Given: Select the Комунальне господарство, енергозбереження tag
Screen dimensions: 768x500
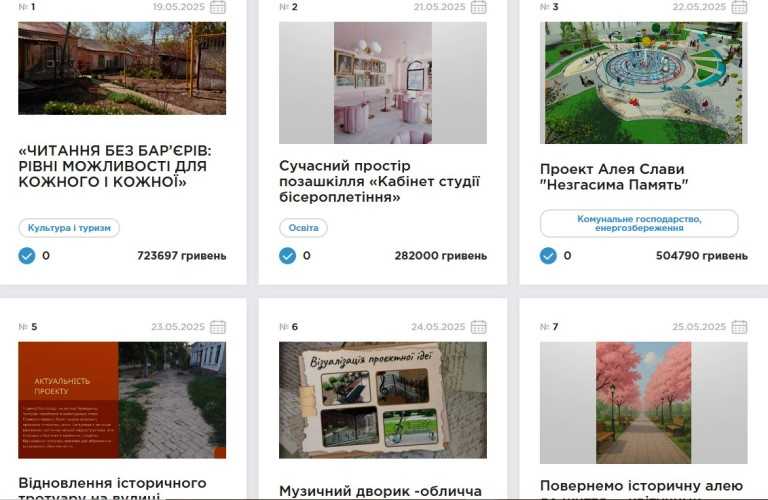Looking at the screenshot, I should [x=639, y=223].
